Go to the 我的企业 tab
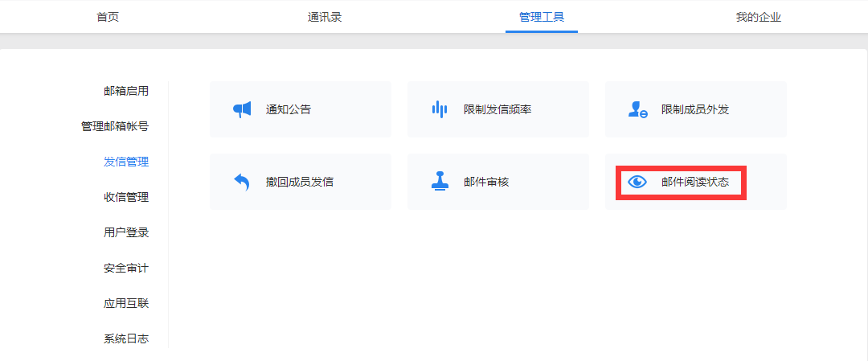 pos(758,17)
